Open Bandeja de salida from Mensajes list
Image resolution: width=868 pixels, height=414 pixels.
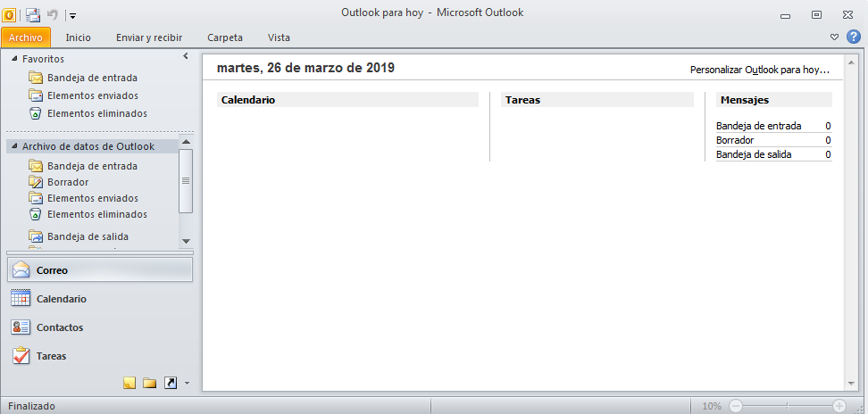[x=754, y=154]
